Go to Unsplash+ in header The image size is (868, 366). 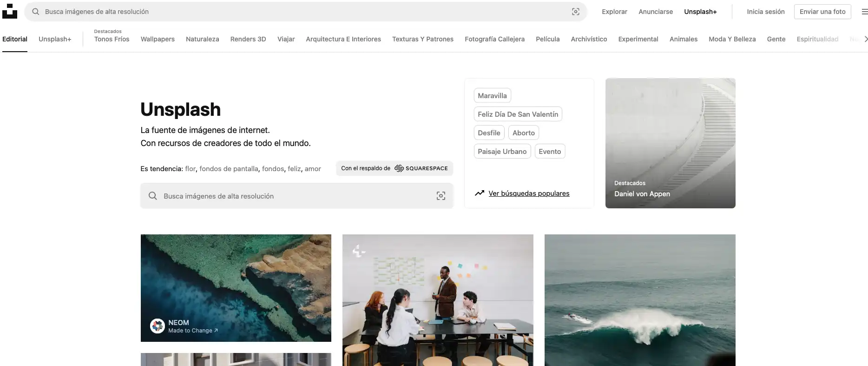tap(700, 12)
